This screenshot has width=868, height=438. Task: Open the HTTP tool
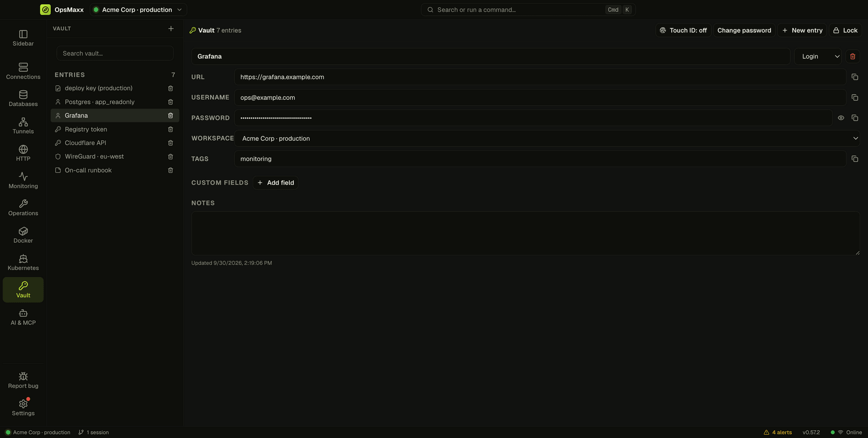[23, 153]
